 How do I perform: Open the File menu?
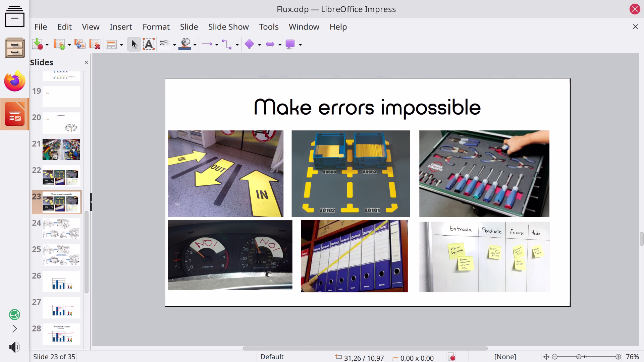click(x=41, y=27)
